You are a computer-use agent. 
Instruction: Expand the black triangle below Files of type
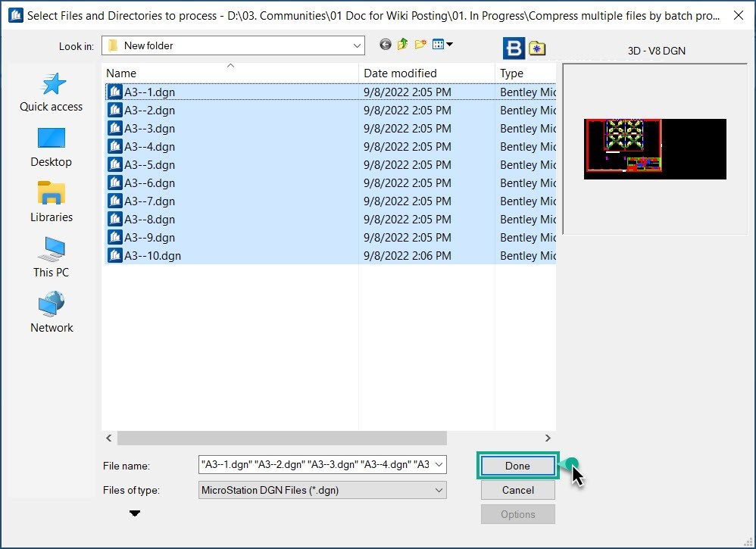pos(135,513)
